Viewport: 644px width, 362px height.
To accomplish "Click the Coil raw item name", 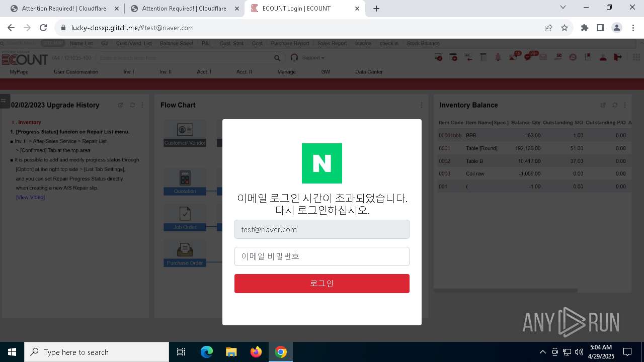I will click(x=475, y=174).
